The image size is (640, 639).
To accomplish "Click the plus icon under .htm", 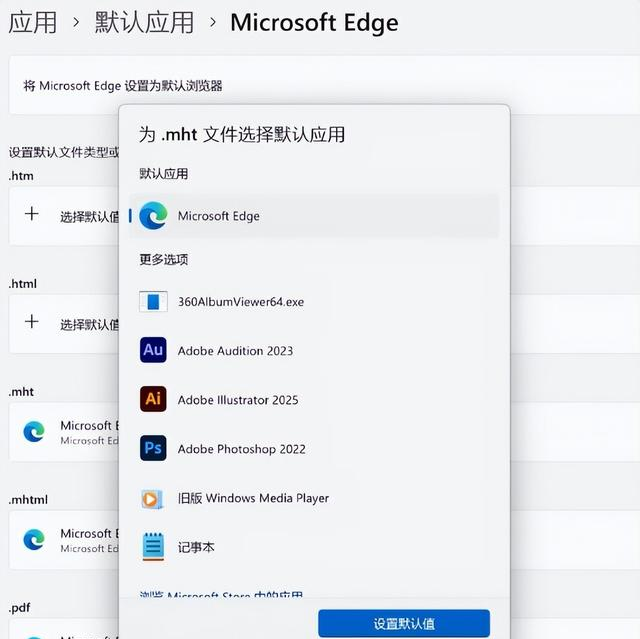I will (x=31, y=214).
